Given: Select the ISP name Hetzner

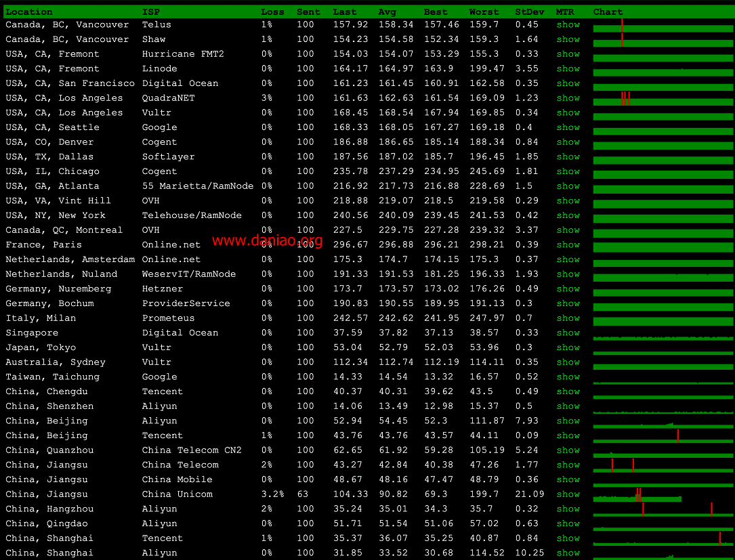Looking at the screenshot, I should pyautogui.click(x=163, y=288).
